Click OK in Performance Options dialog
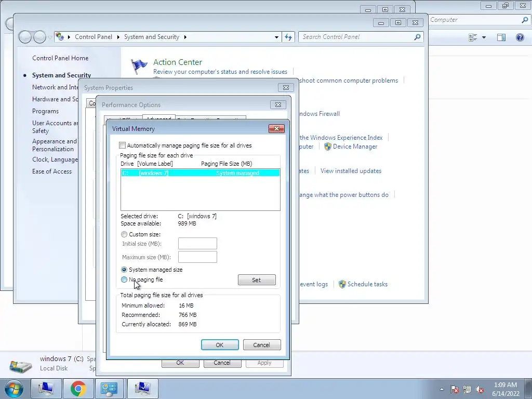Viewport: 532px width, 399px height. [x=180, y=363]
